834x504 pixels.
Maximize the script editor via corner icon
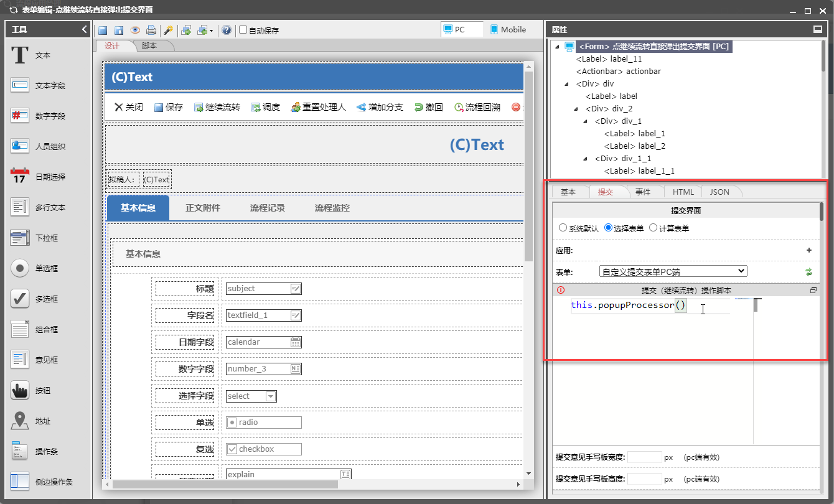coord(813,290)
